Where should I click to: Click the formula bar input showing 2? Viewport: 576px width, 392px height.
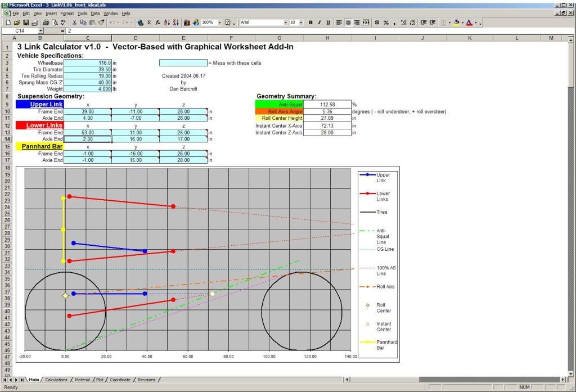pyautogui.click(x=316, y=31)
